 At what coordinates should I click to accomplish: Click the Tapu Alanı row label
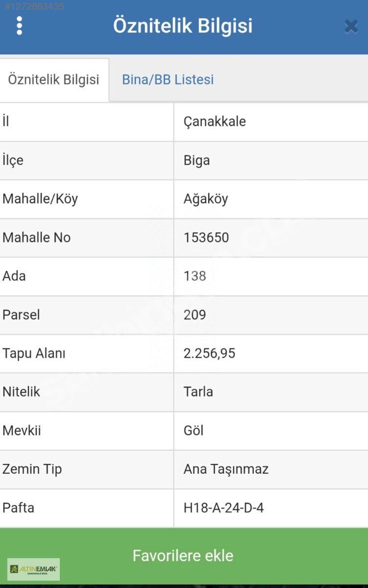[x=34, y=353]
